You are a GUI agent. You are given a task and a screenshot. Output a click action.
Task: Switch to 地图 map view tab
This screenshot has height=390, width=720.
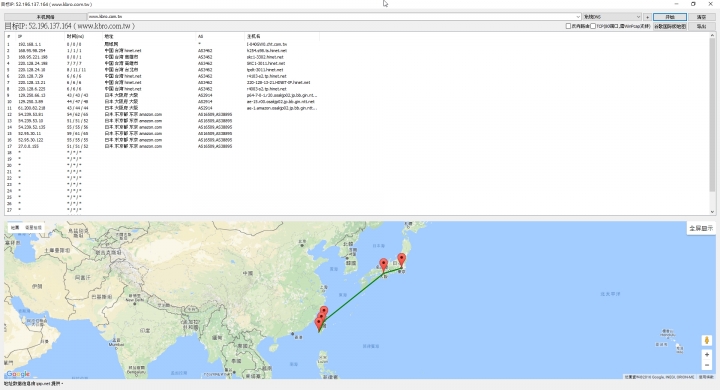15,227
